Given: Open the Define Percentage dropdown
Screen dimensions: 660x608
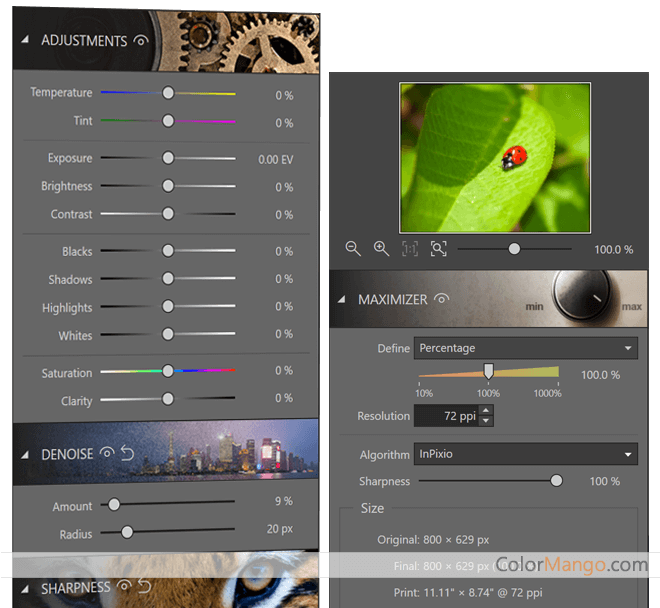Looking at the screenshot, I should (x=525, y=348).
